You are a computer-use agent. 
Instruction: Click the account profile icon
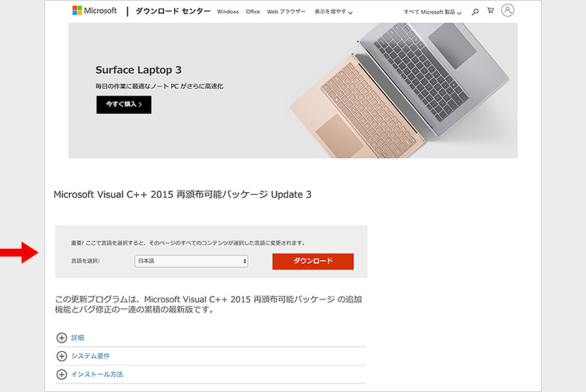pyautogui.click(x=507, y=10)
